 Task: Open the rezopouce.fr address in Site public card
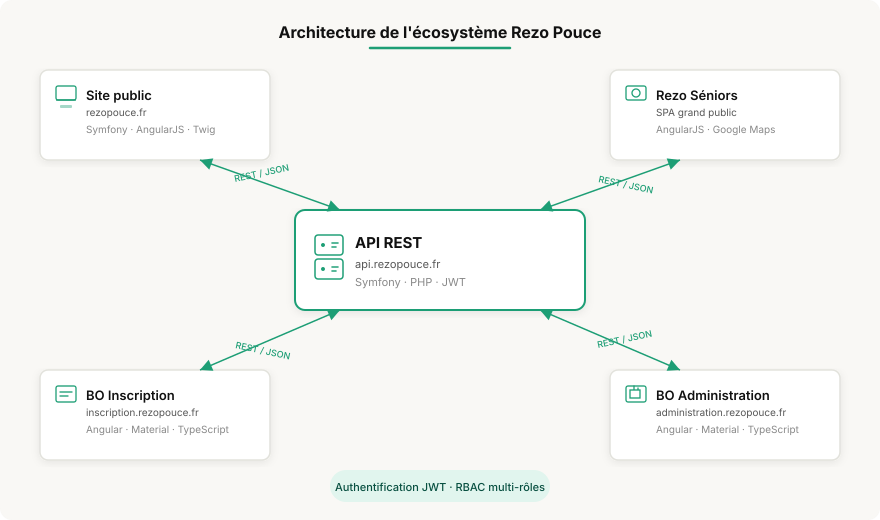click(116, 113)
